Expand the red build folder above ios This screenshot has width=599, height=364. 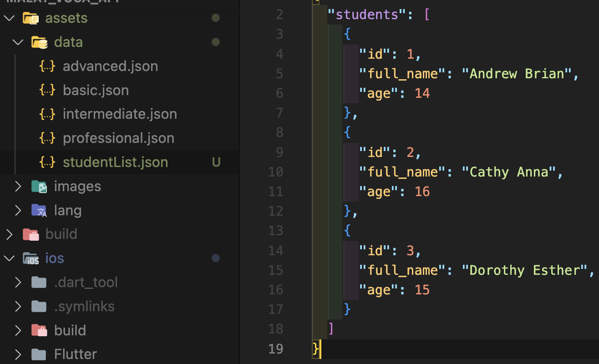(x=9, y=234)
